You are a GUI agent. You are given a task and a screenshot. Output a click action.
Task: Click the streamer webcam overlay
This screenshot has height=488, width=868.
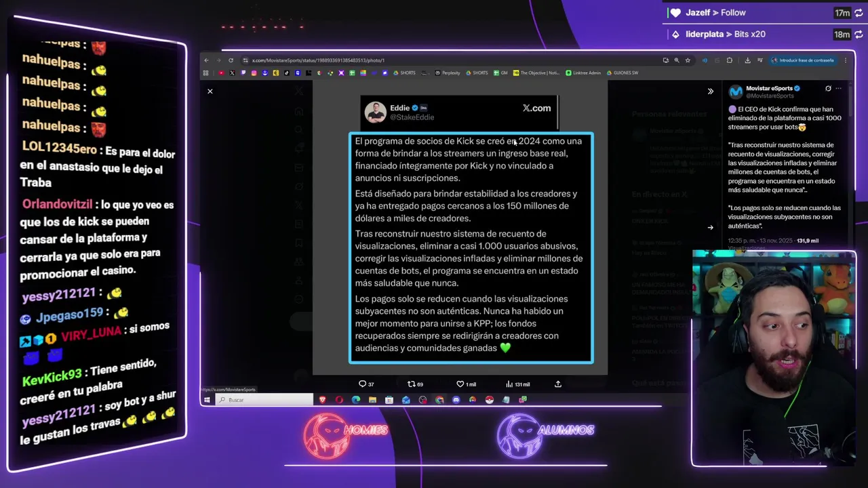click(x=774, y=358)
